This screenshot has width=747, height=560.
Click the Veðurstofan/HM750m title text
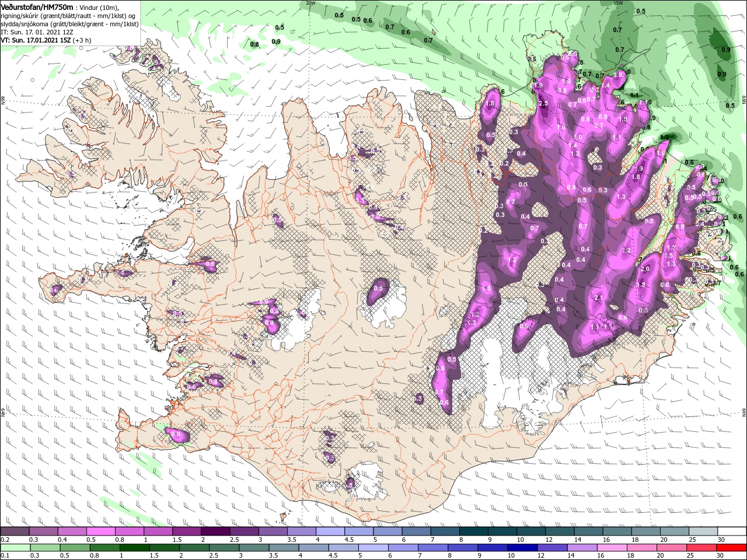tap(37, 6)
